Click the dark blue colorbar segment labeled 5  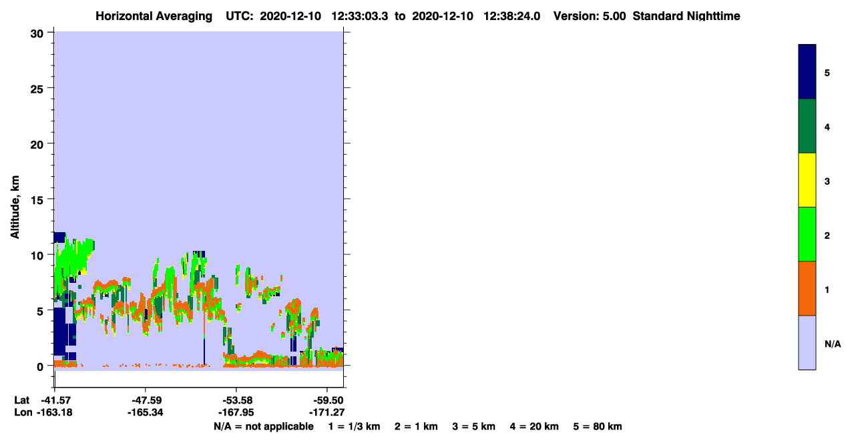[x=807, y=72]
